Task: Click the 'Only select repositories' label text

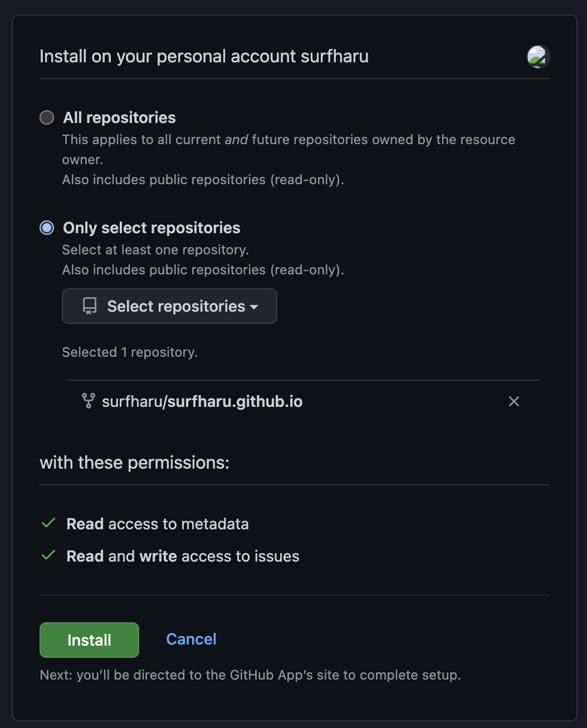Action: 151,228
